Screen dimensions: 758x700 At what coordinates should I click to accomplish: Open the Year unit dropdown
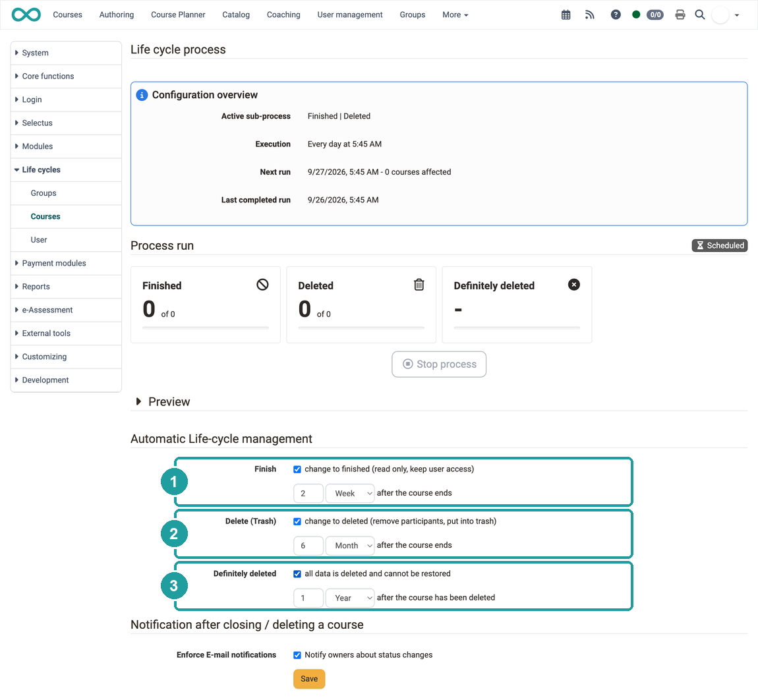pos(350,598)
